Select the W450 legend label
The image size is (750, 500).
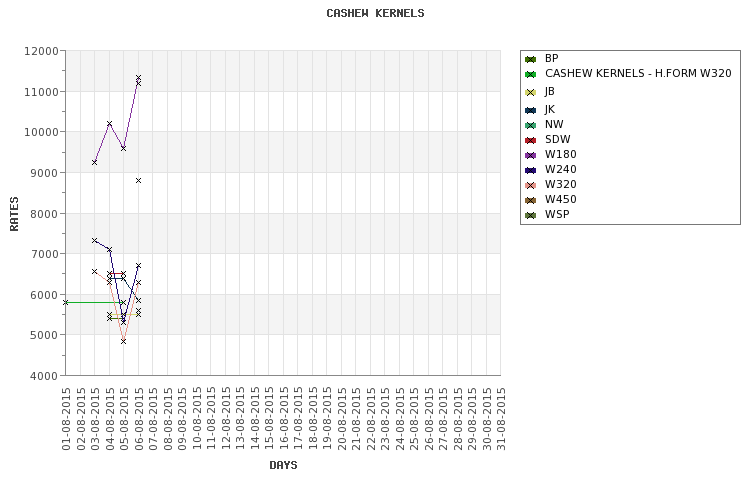pos(561,199)
